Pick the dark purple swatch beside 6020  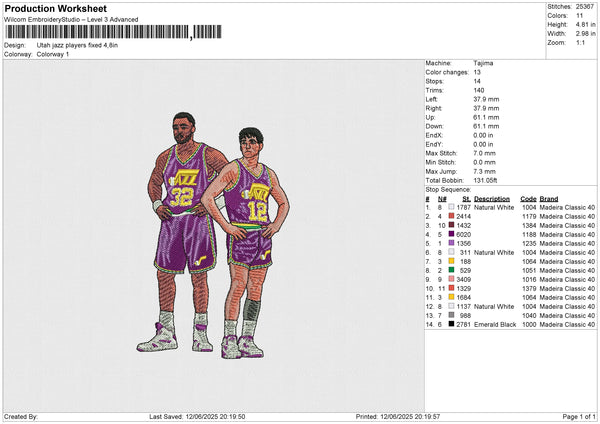pyautogui.click(x=452, y=234)
